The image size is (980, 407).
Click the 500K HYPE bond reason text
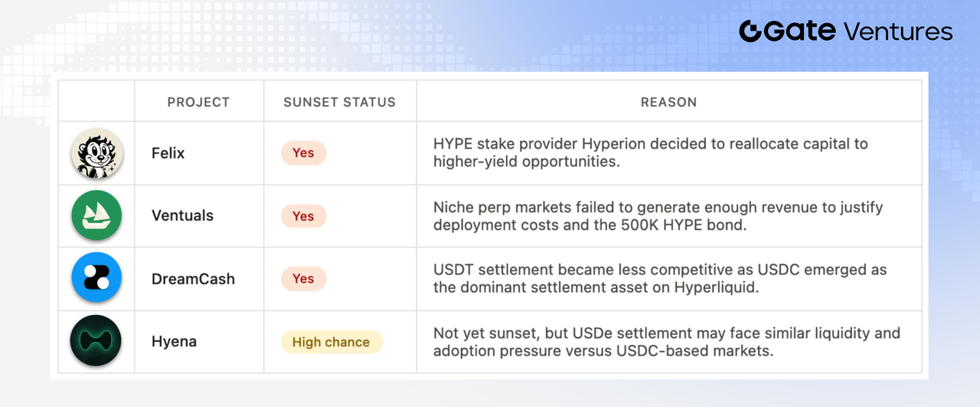658,216
